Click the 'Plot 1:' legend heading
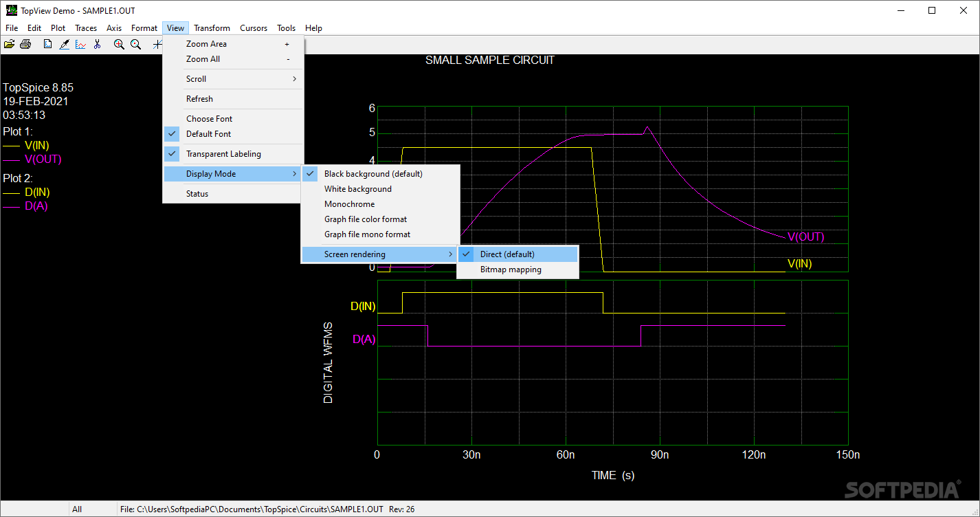Viewport: 980px width, 517px height. coord(18,131)
